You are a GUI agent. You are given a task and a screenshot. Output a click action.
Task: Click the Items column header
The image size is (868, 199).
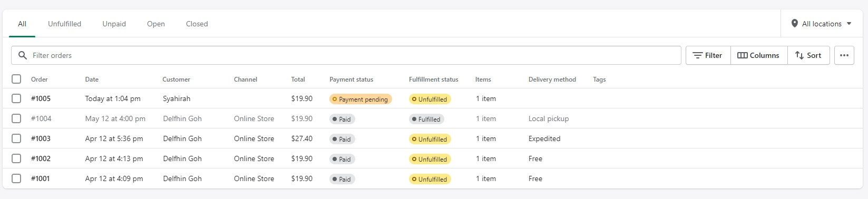coord(483,79)
